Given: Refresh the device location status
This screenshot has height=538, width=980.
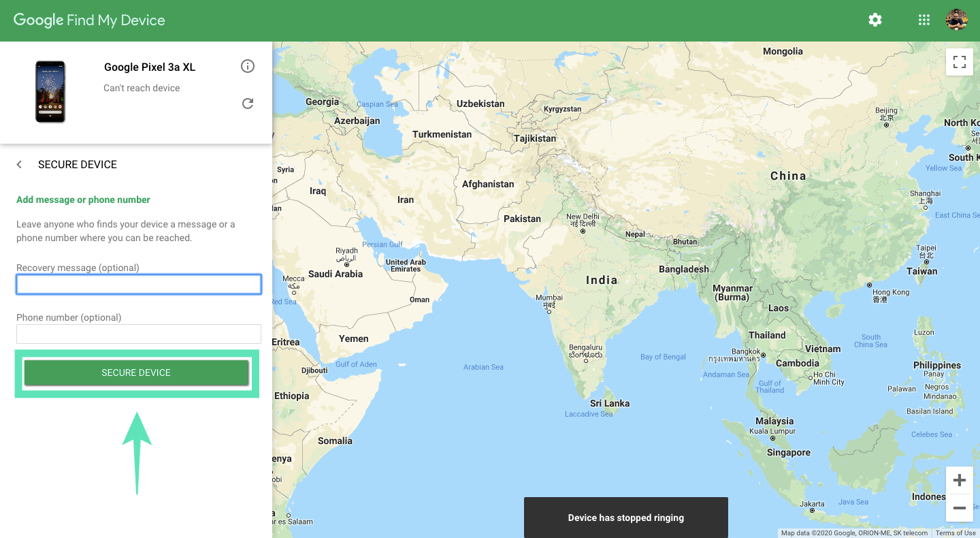Looking at the screenshot, I should tap(248, 104).
